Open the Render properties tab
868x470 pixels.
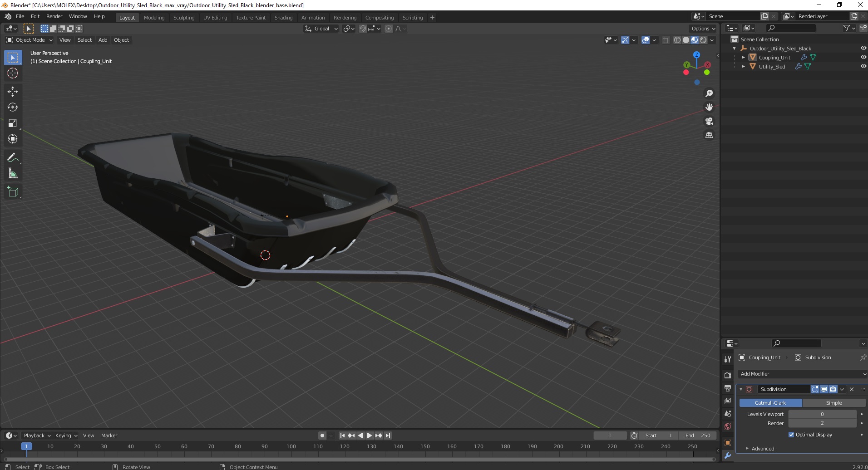click(728, 375)
